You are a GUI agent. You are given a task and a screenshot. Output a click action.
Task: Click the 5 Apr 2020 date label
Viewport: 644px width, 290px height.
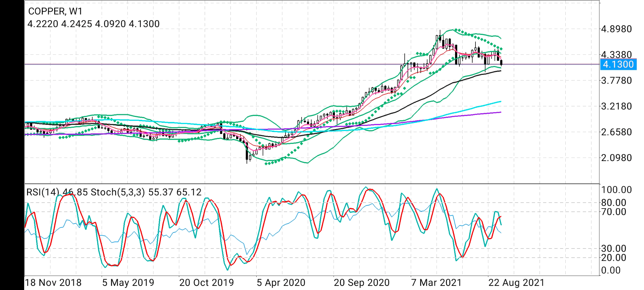281,282
